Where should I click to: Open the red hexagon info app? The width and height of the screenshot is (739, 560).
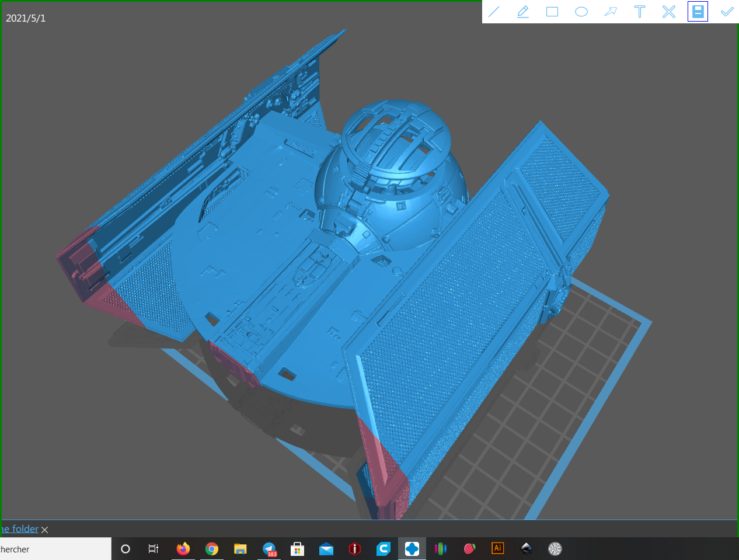point(355,549)
